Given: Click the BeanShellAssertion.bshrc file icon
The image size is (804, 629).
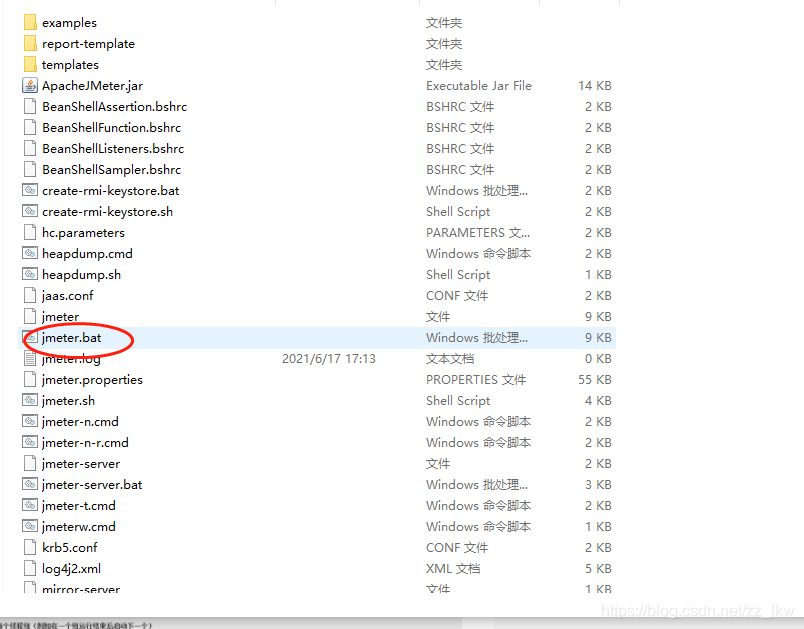Looking at the screenshot, I should (x=30, y=107).
